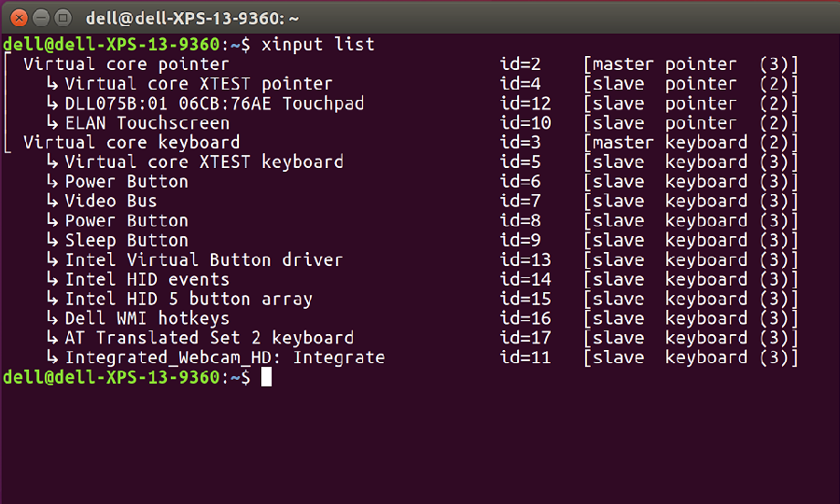
Task: Close the terminal window
Action: [21, 17]
